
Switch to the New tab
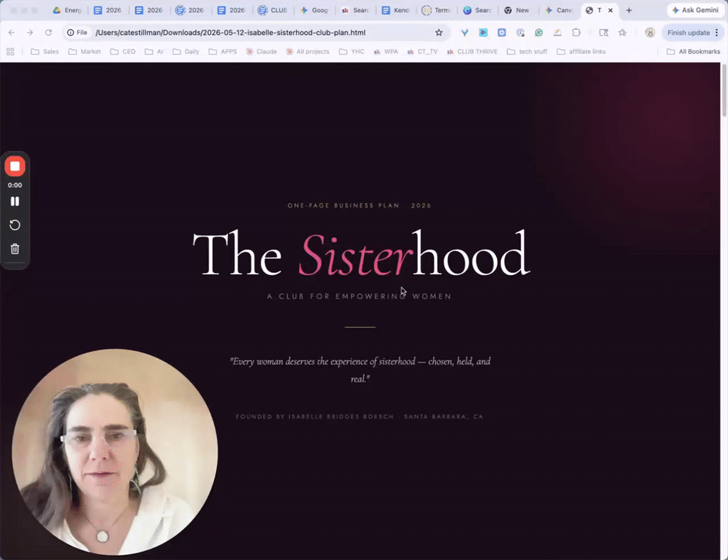pyautogui.click(x=518, y=10)
